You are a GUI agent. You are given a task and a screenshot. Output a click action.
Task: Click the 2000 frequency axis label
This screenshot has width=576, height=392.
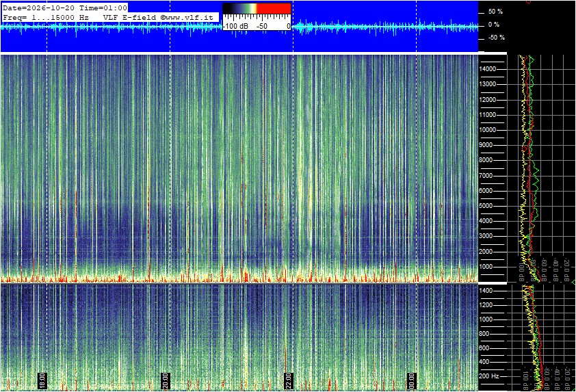point(486,252)
